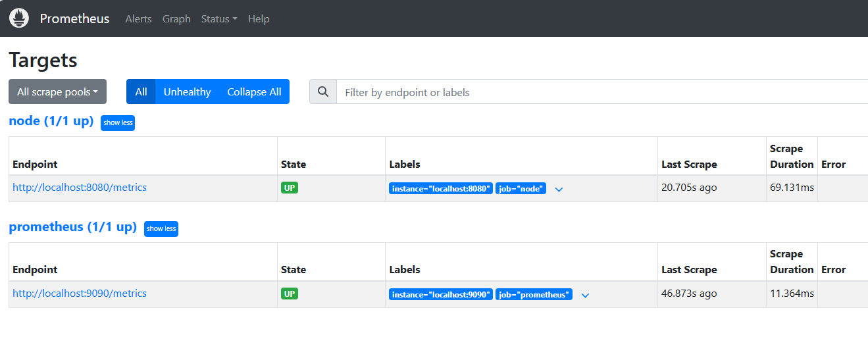868x360 pixels.
Task: Select the All filter toggle
Action: 141,92
